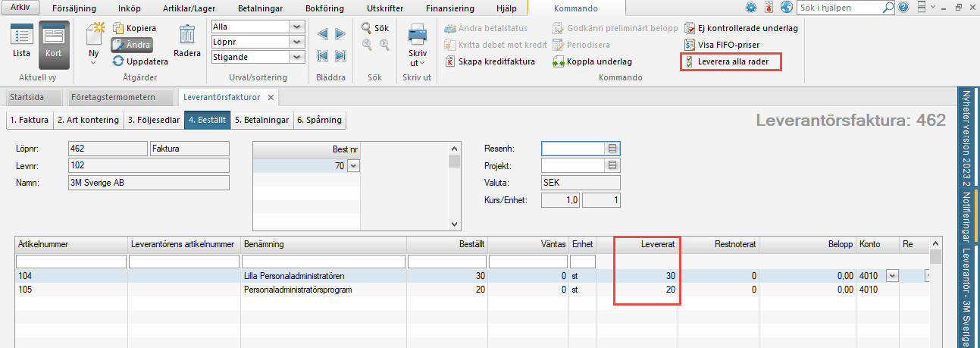Viewport: 980px width, 348px height.
Task: Expand the Best nr 70 dropdown
Action: pyautogui.click(x=352, y=165)
